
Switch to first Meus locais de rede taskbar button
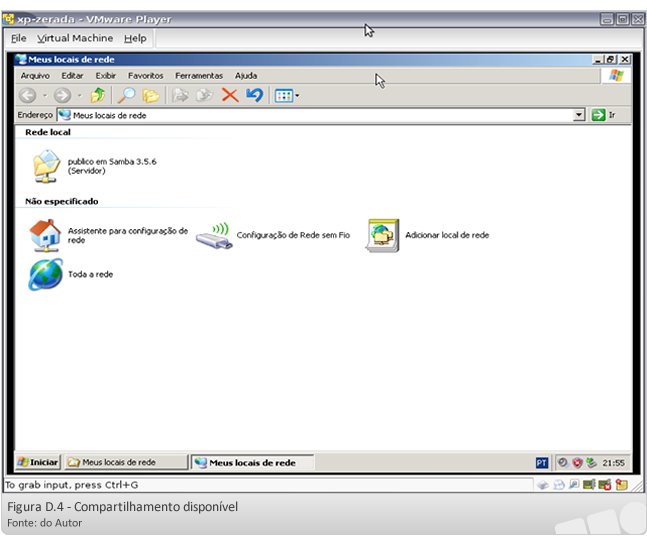[x=126, y=462]
